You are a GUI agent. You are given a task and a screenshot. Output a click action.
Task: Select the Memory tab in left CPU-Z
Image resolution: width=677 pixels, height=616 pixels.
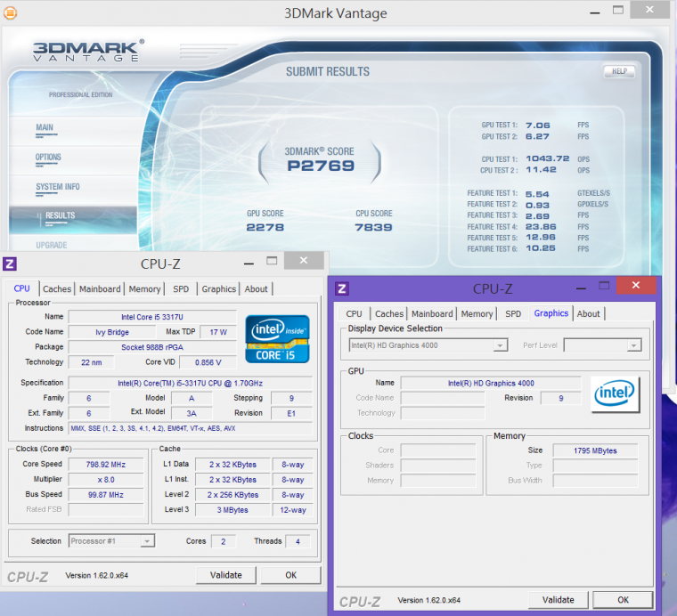point(144,288)
